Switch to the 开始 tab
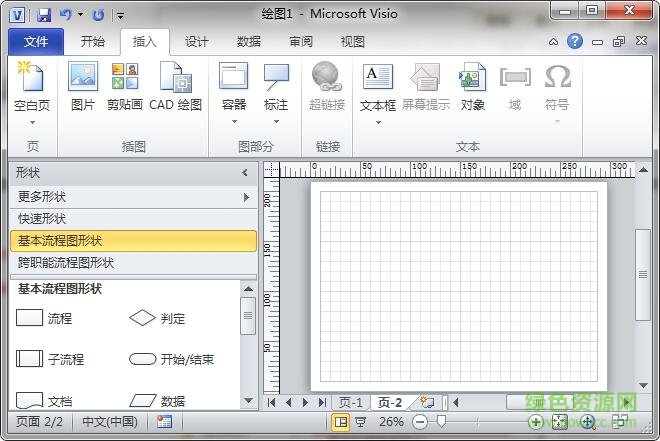Viewport: 660px width, 441px height. click(x=93, y=42)
